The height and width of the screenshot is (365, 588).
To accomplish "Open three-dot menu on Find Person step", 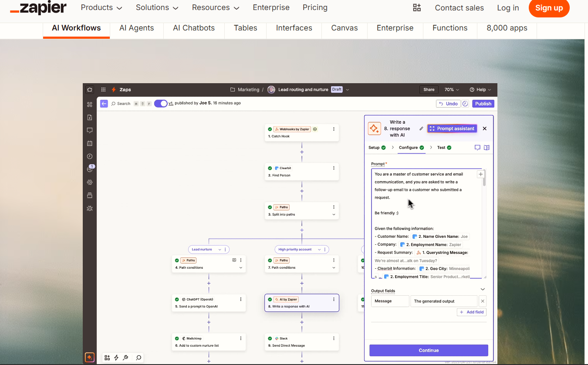I will 334,168.
